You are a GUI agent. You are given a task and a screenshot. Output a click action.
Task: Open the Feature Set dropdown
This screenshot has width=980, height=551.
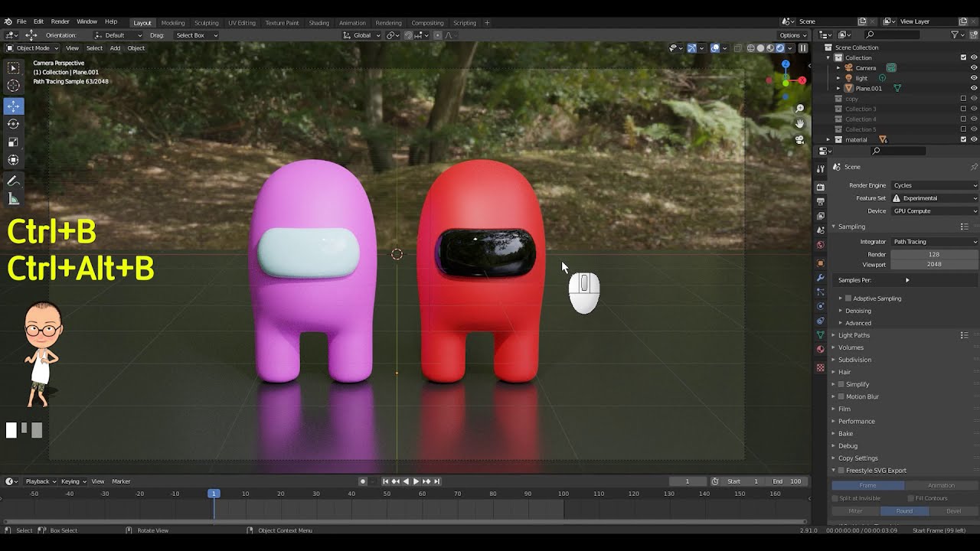click(935, 198)
